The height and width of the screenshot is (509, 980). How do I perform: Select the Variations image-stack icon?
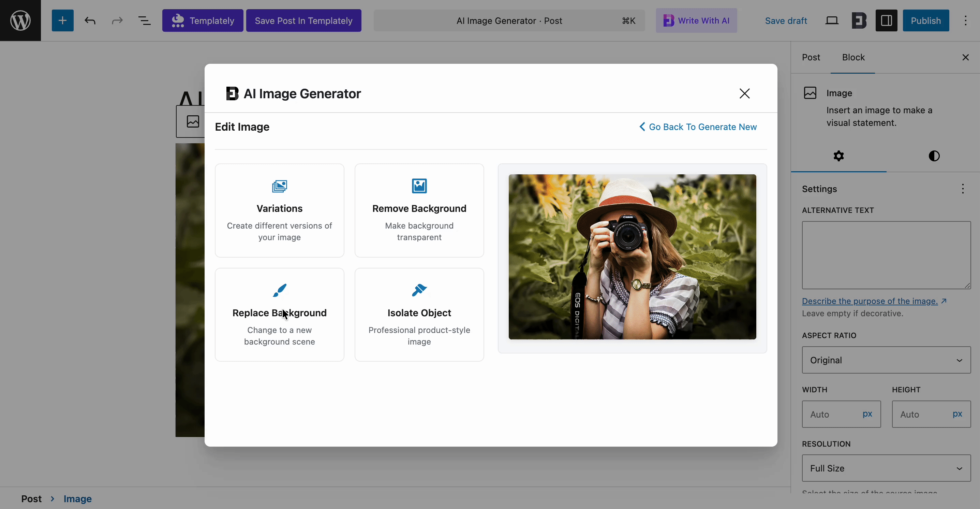(x=279, y=186)
